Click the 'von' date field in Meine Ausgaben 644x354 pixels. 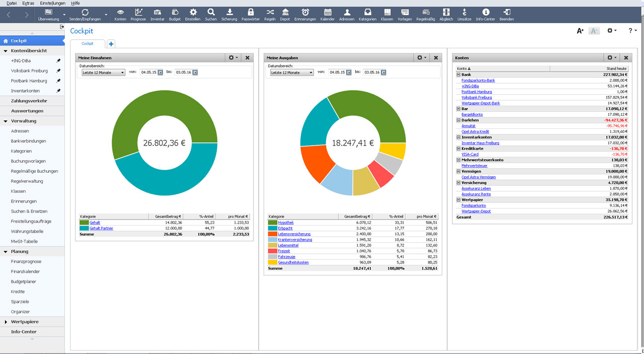pyautogui.click(x=337, y=73)
